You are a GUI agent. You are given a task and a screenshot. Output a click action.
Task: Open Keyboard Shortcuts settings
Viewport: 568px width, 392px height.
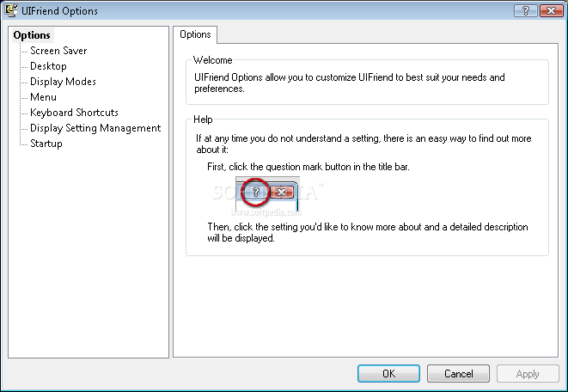74,113
